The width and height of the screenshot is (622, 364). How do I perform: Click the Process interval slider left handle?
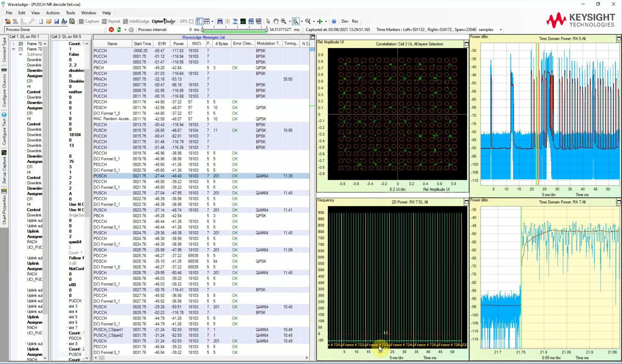203,30
